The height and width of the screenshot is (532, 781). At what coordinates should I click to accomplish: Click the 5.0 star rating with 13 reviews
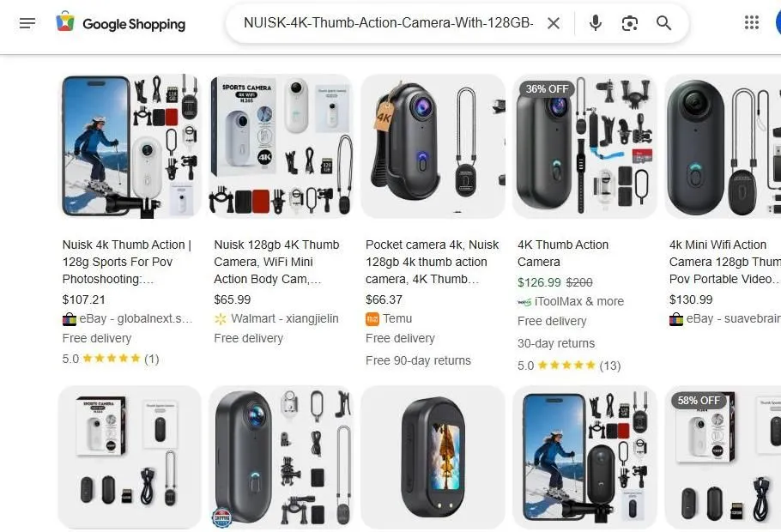click(x=569, y=365)
